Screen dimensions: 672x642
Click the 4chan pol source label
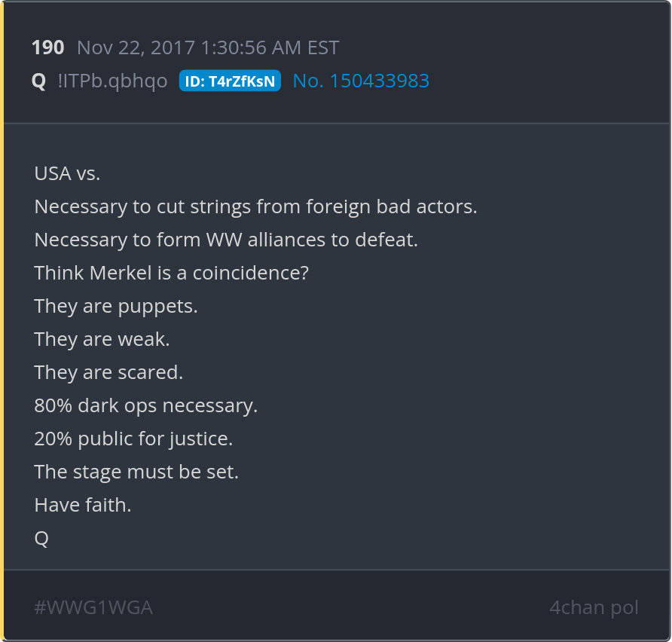pyautogui.click(x=594, y=607)
